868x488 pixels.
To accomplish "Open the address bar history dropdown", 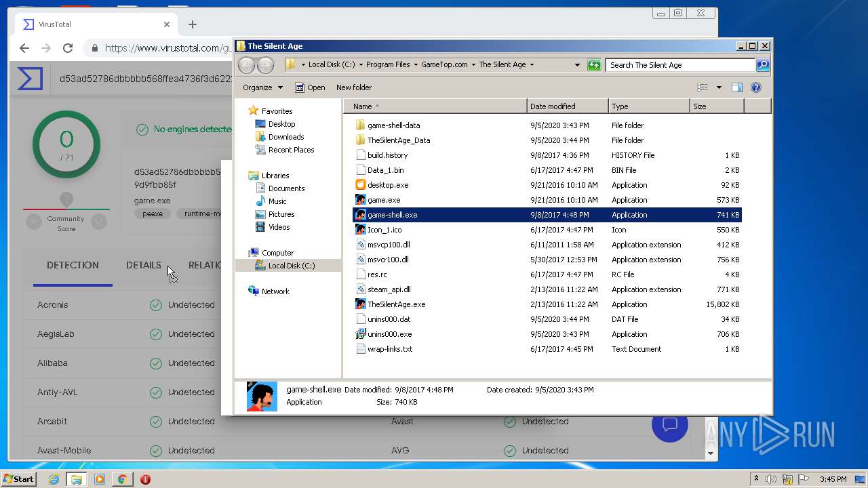I will pos(577,65).
